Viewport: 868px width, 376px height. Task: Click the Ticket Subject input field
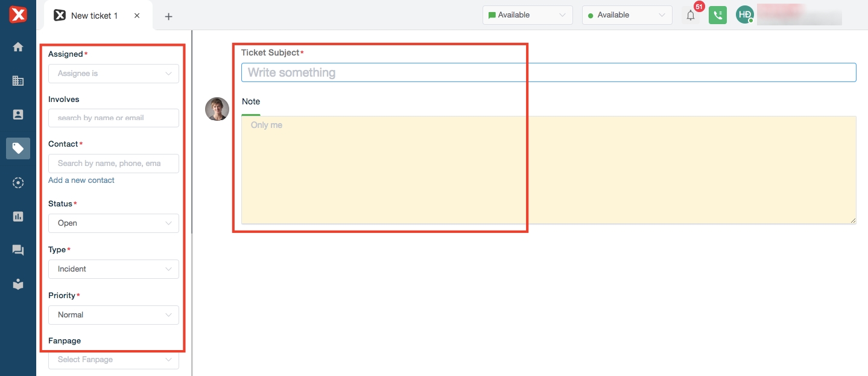[548, 72]
